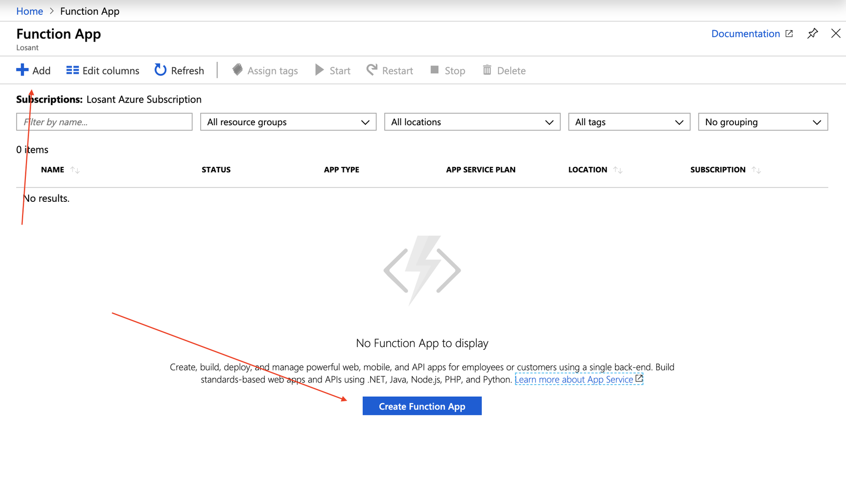Click the Delete trash icon

[x=487, y=70]
